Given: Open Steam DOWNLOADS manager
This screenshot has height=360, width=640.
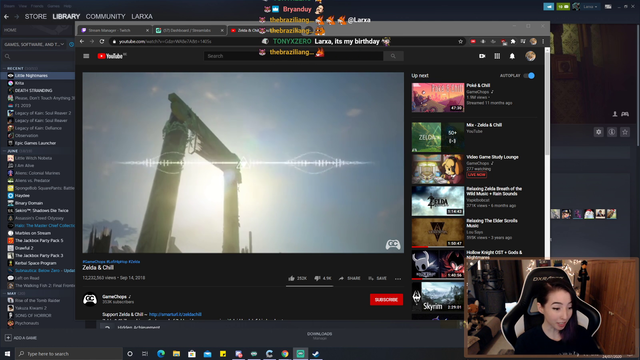Looking at the screenshot, I should [319, 336].
